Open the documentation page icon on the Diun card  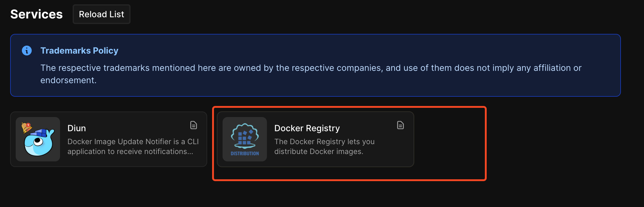[x=193, y=125]
